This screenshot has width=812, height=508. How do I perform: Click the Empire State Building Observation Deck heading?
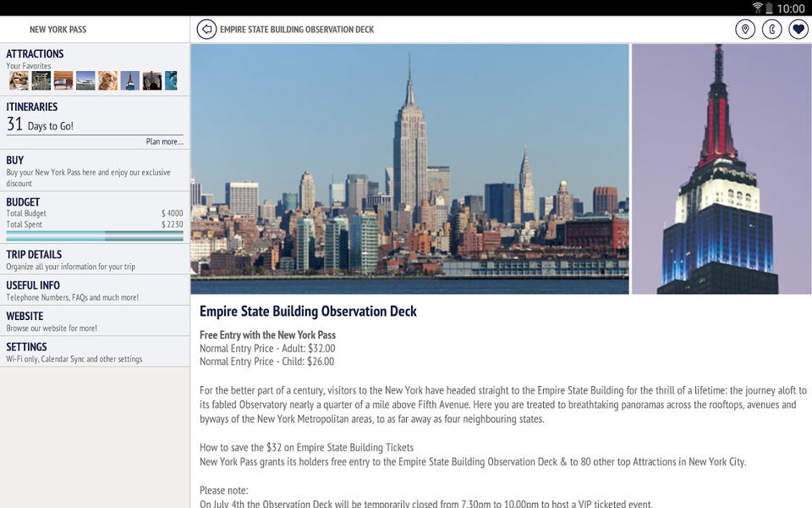tap(308, 311)
